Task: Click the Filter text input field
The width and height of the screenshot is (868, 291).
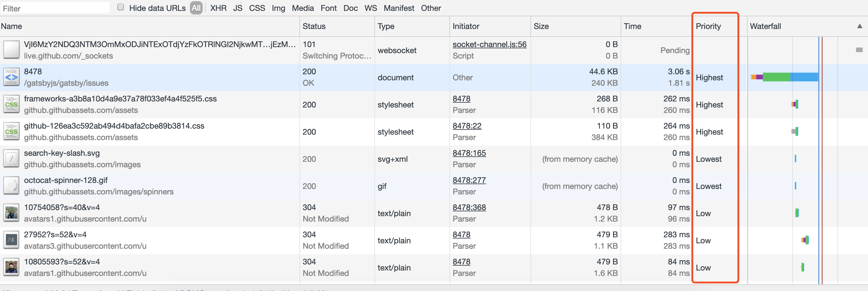Action: point(55,8)
